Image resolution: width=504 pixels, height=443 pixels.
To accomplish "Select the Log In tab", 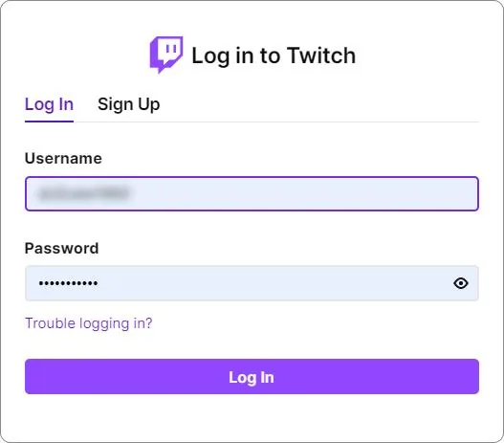I will (x=49, y=104).
